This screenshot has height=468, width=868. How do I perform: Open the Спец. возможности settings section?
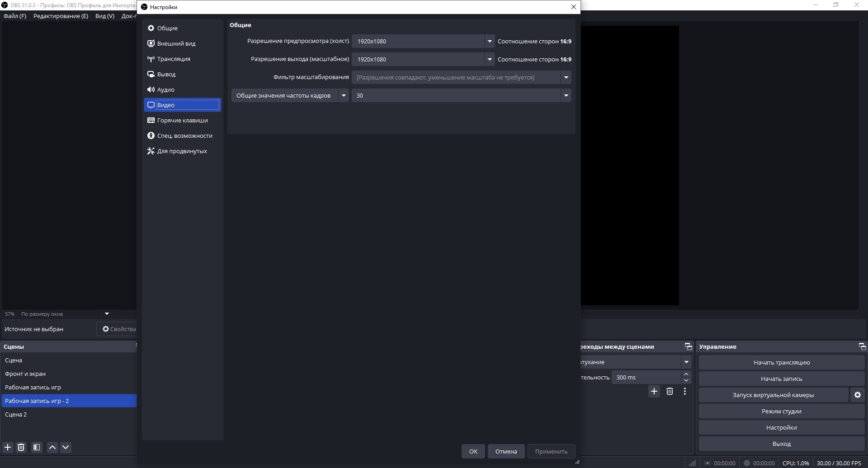pyautogui.click(x=182, y=136)
